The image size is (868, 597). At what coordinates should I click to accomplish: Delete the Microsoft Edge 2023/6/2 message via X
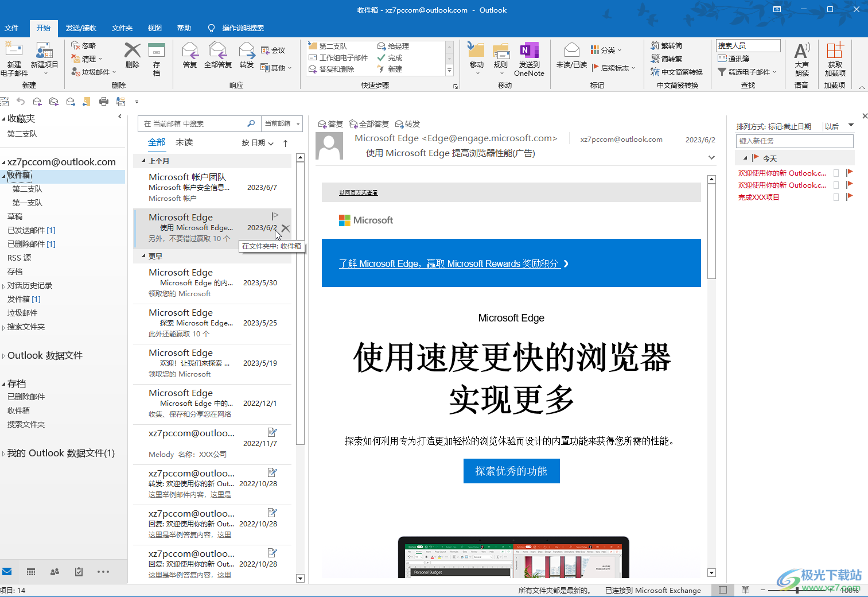point(286,228)
